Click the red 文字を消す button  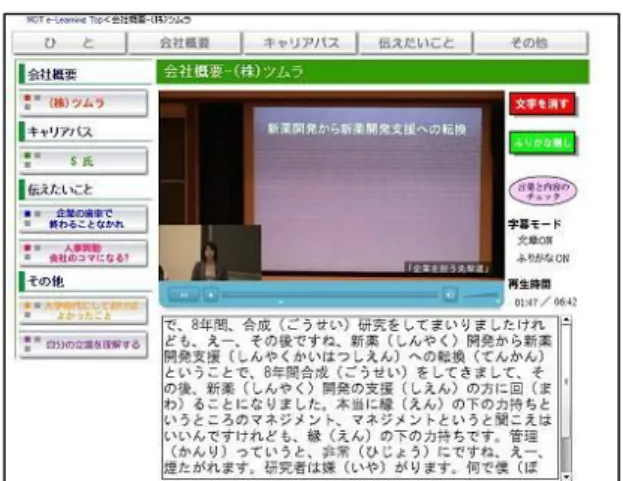(542, 104)
